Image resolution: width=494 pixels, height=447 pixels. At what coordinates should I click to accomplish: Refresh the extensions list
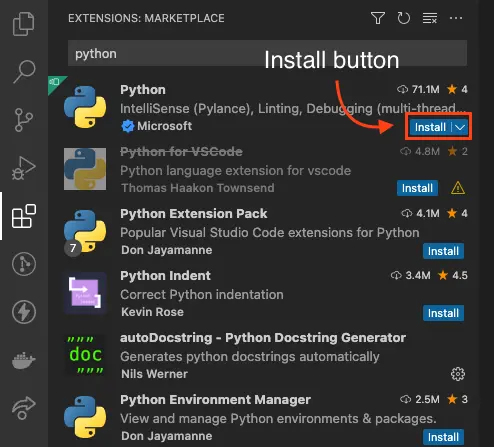tap(404, 18)
